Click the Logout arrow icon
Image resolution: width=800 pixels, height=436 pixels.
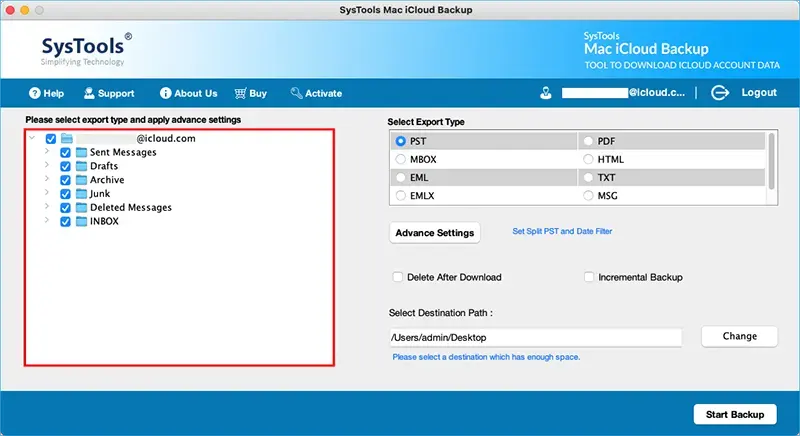pos(720,93)
